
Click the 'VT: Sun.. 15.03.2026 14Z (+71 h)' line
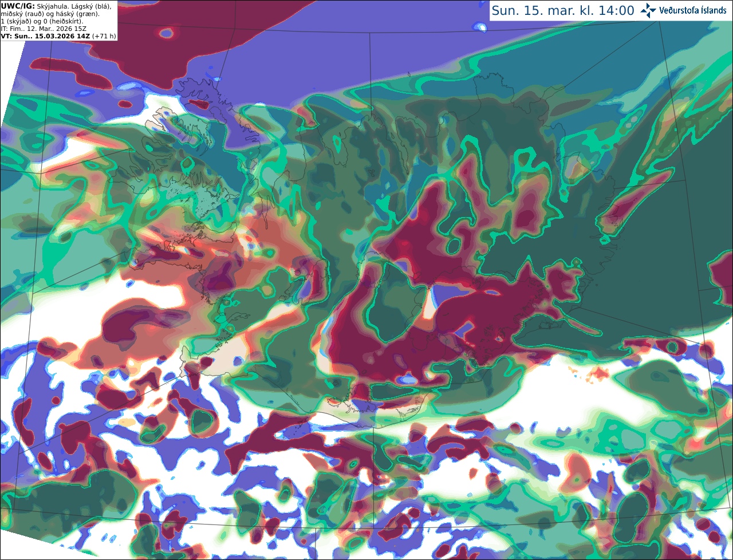[x=58, y=36]
